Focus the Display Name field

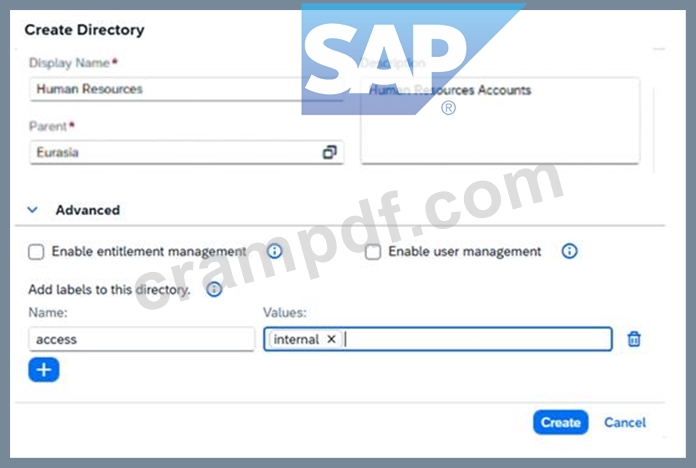pos(186,89)
